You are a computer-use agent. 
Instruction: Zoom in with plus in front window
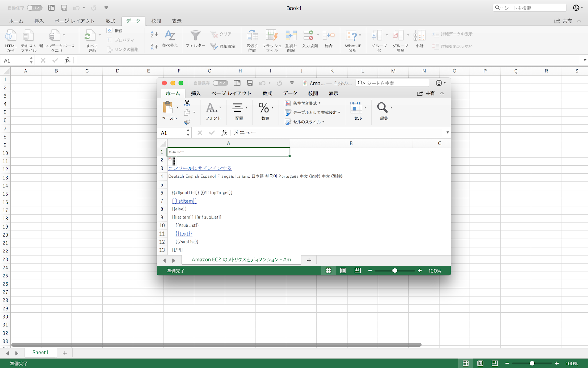coord(420,270)
